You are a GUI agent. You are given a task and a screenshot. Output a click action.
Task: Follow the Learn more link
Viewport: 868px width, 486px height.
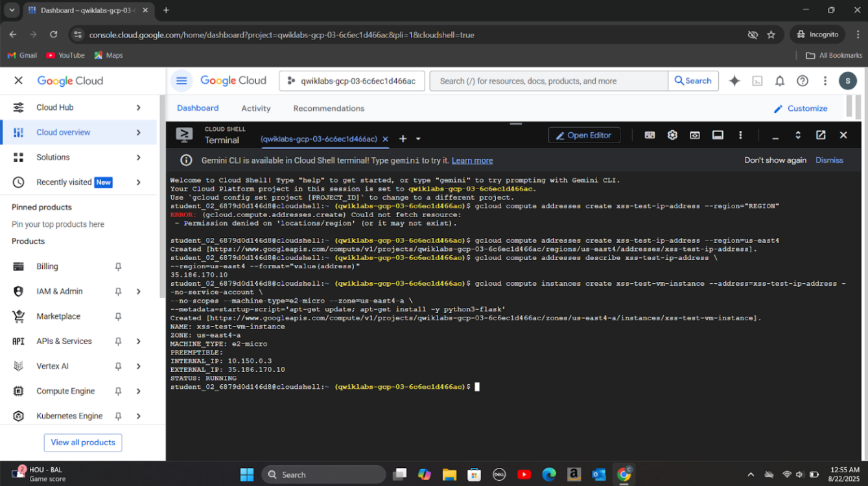pos(472,160)
